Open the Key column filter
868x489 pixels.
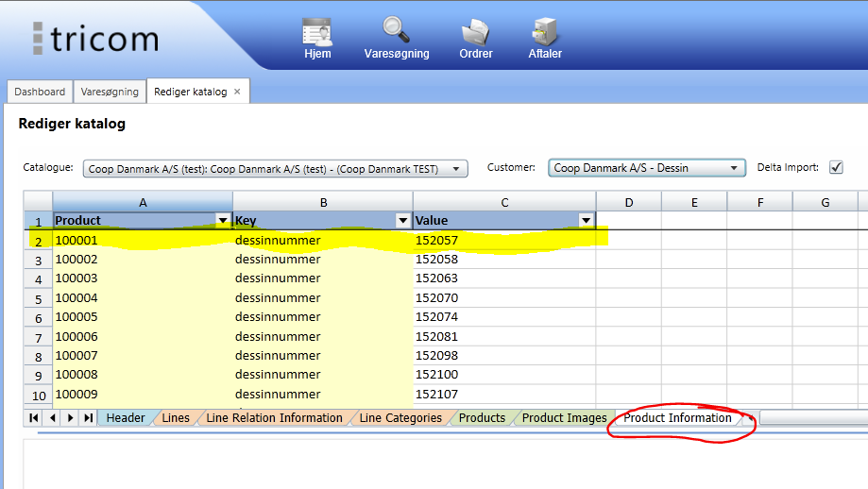403,220
